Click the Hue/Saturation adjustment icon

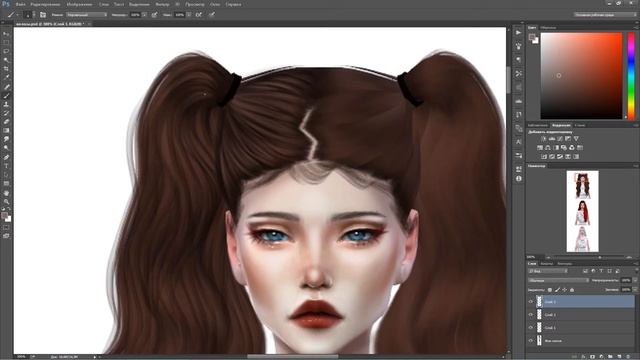540,148
